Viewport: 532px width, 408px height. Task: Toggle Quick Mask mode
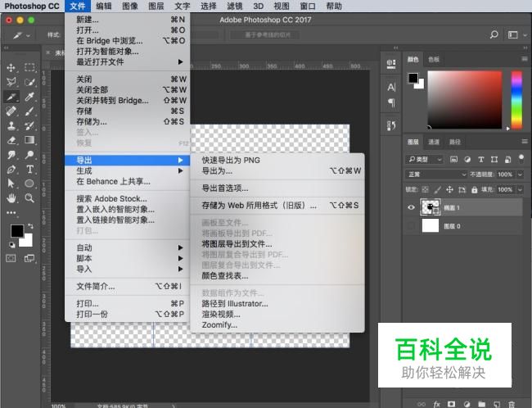pyautogui.click(x=11, y=259)
